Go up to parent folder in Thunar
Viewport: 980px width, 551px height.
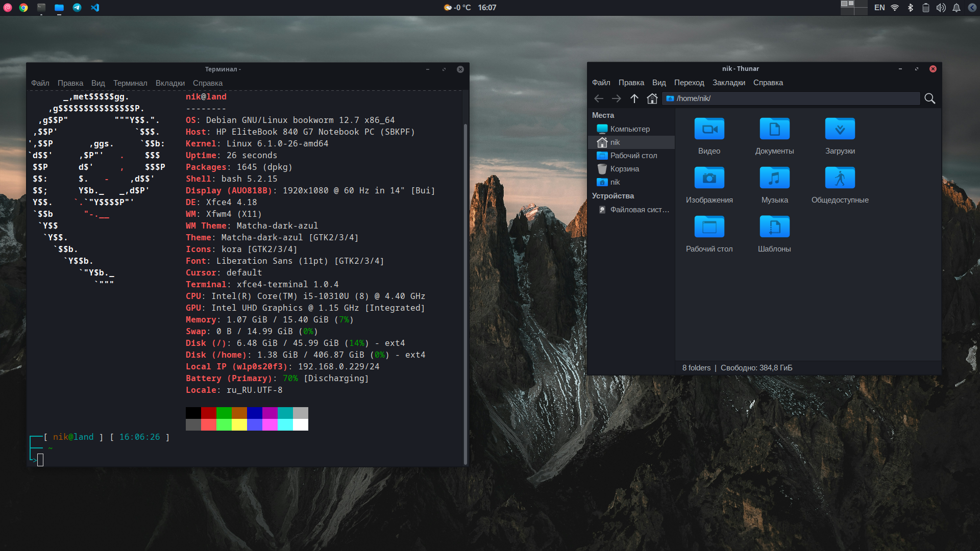point(634,98)
